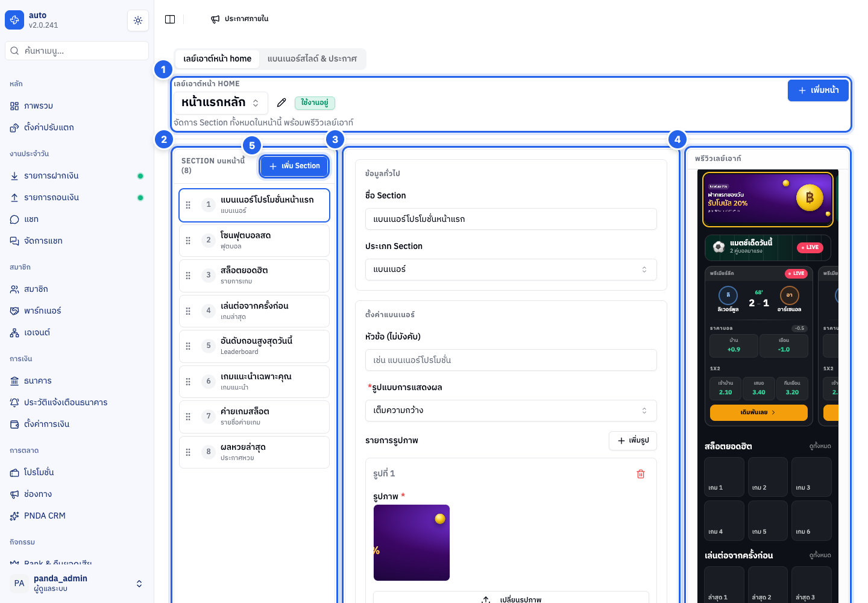Open รายการถอนเงิน withdraw icon in sidebar
Viewport: 868px width, 603px height.
coord(14,198)
